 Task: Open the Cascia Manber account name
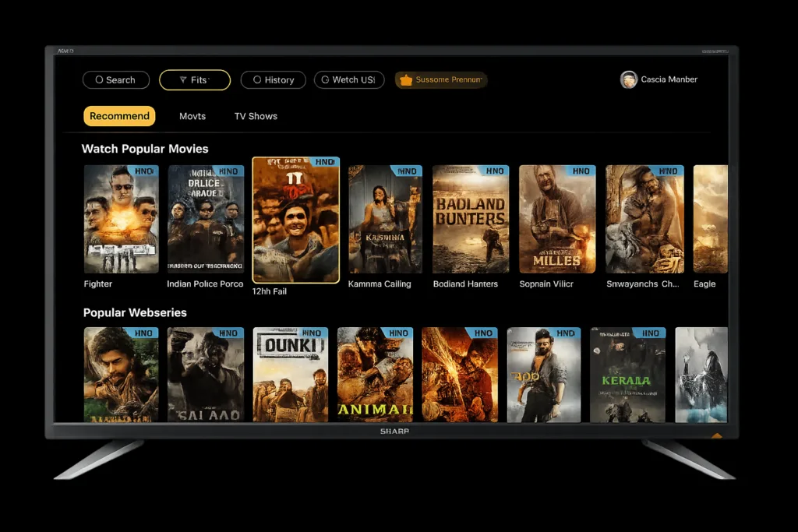669,79
